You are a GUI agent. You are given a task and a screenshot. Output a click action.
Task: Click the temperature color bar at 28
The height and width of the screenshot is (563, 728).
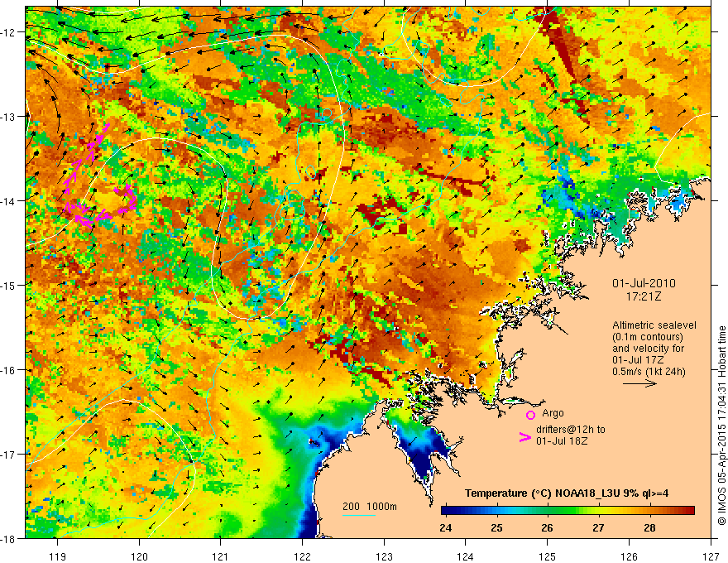tap(649, 511)
